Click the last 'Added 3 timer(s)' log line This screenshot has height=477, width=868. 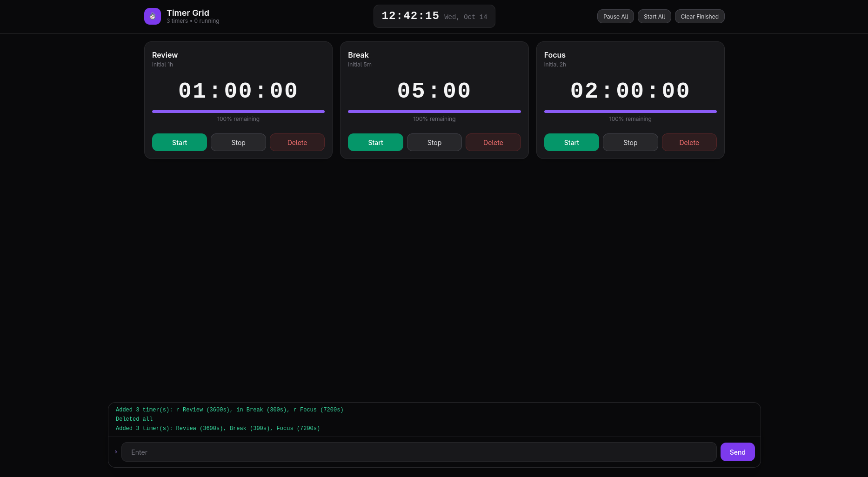[x=218, y=428]
